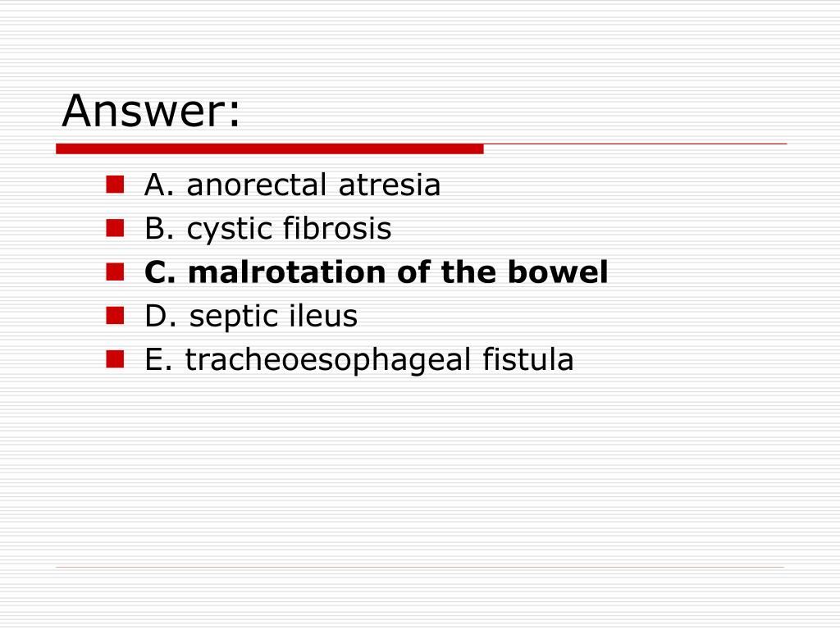Select the word "tracheoesophageal" in option E
The image size is (840, 630).
[x=328, y=360]
